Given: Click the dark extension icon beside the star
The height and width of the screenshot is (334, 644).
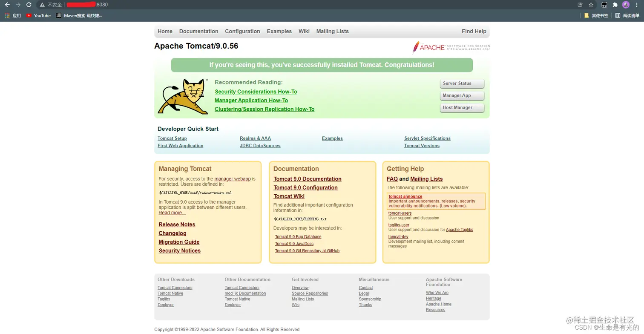Looking at the screenshot, I should [x=604, y=5].
